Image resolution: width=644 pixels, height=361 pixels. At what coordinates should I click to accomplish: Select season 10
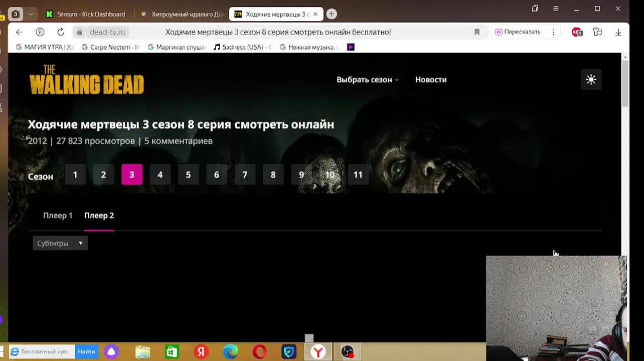(330, 174)
